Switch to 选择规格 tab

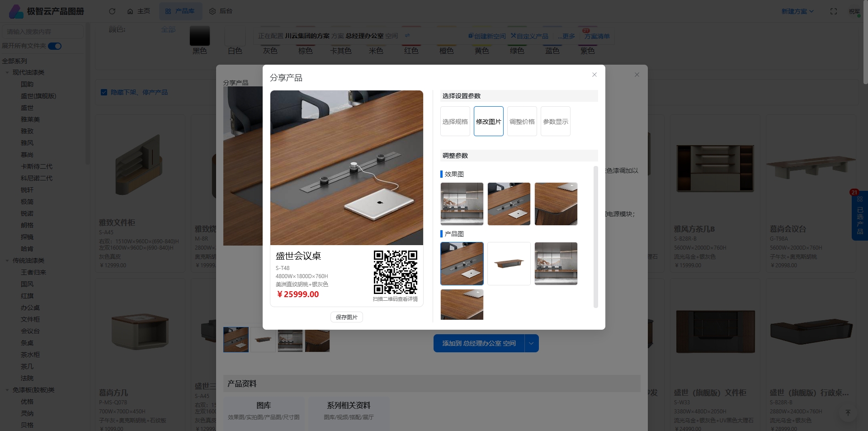pyautogui.click(x=455, y=121)
